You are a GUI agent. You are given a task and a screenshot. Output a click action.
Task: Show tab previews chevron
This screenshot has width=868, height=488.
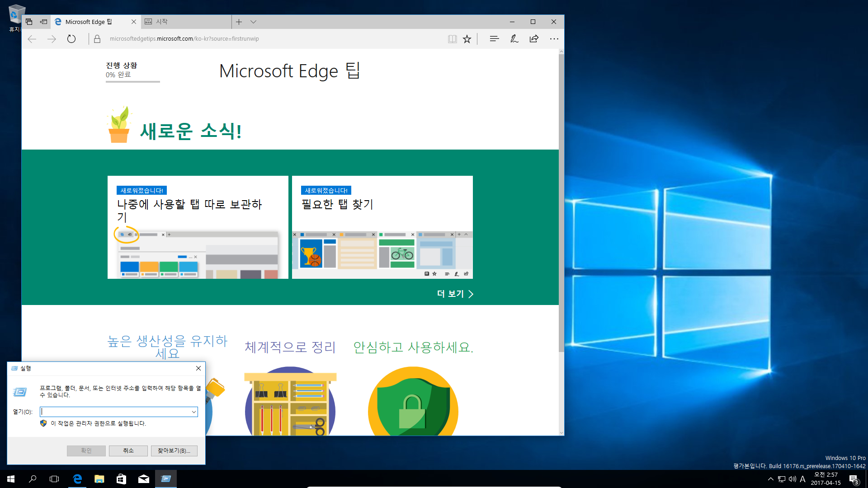(x=253, y=22)
